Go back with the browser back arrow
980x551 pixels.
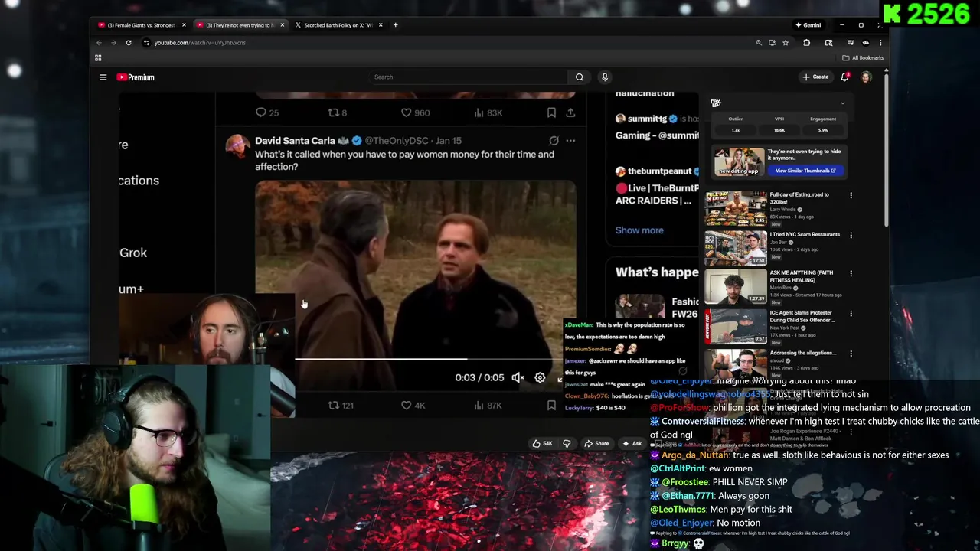(x=99, y=43)
